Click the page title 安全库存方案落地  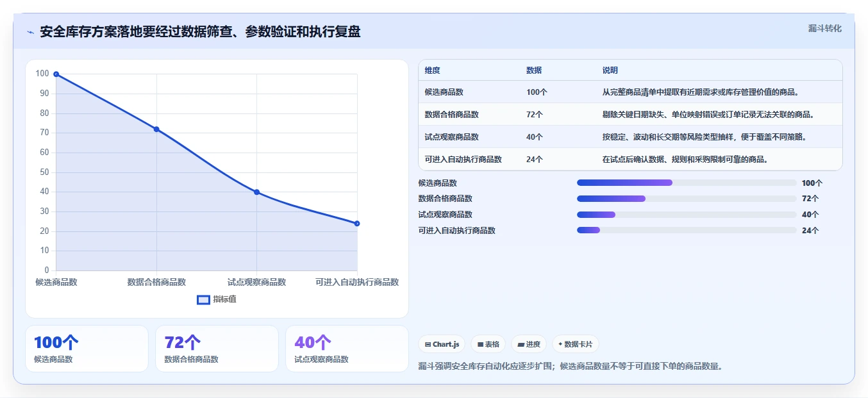(200, 32)
